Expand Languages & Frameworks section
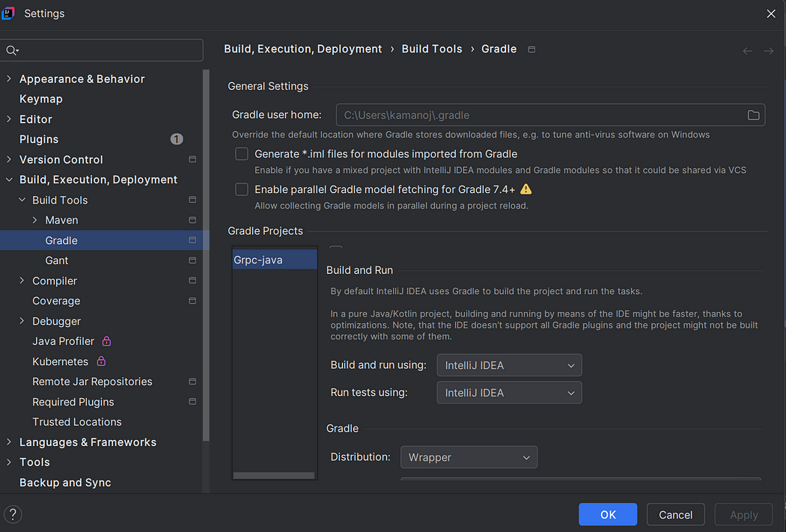 [x=9, y=441]
